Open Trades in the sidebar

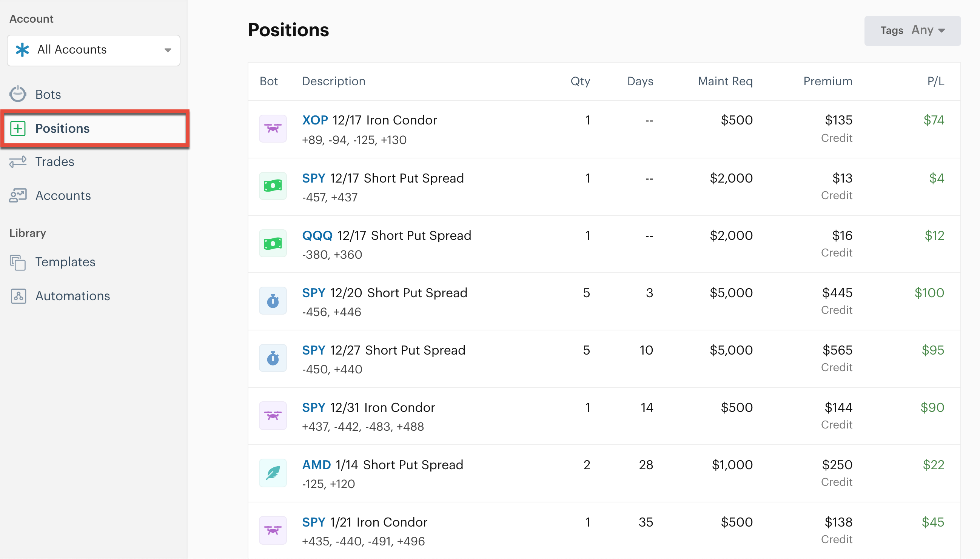(x=55, y=162)
